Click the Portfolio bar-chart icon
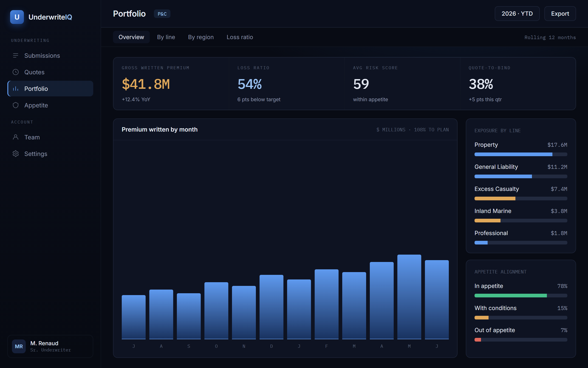This screenshot has height=368, width=588. point(16,89)
